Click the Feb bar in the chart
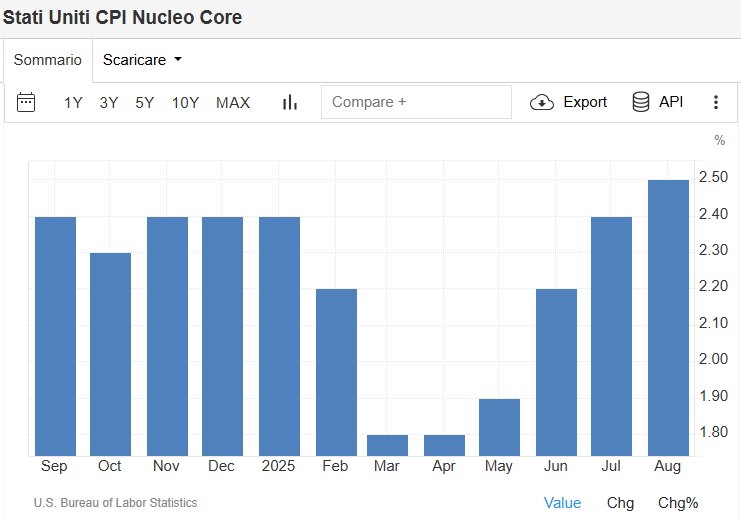 coord(336,372)
